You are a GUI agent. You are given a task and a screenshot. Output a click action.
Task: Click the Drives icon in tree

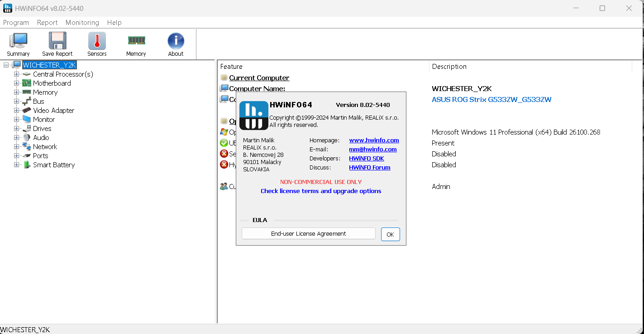click(x=27, y=129)
